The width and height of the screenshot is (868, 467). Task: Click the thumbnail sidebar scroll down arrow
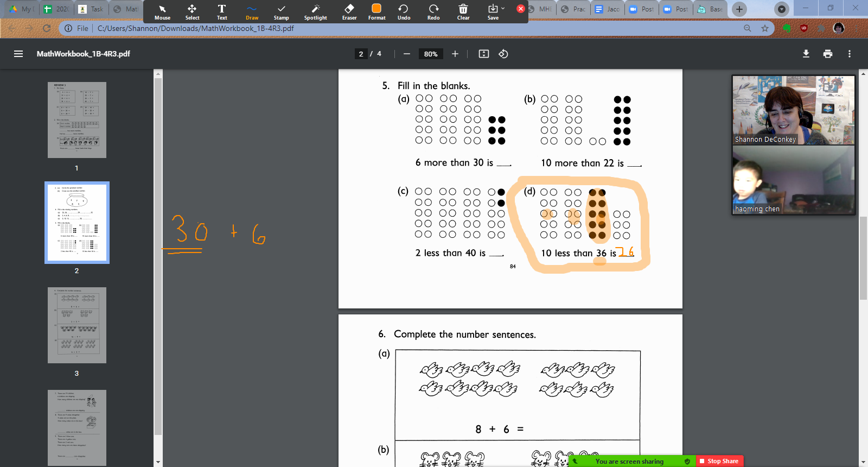[x=158, y=462]
